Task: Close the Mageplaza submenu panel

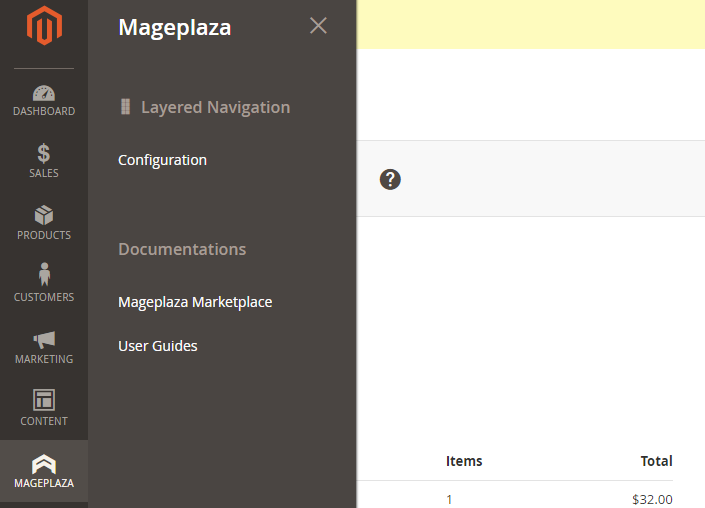Action: pos(318,26)
